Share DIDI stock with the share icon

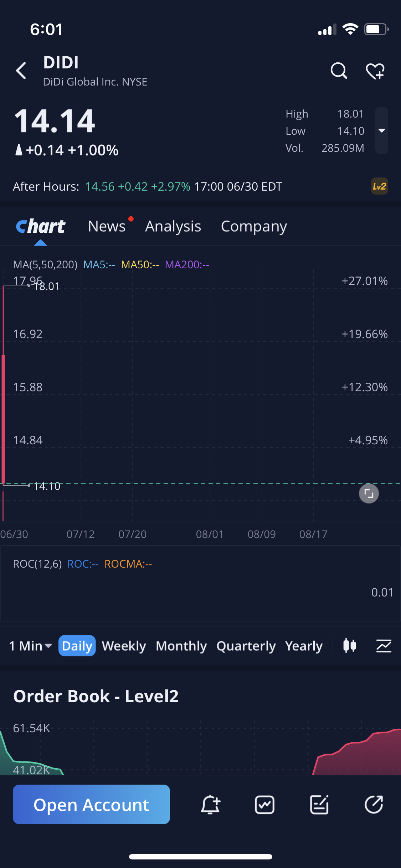tap(374, 805)
